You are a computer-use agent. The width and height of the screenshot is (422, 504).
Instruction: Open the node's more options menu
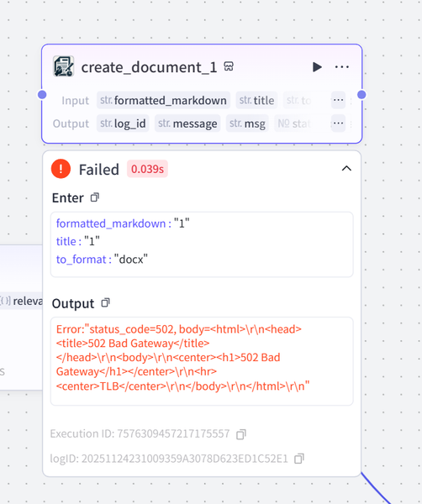[x=341, y=67]
